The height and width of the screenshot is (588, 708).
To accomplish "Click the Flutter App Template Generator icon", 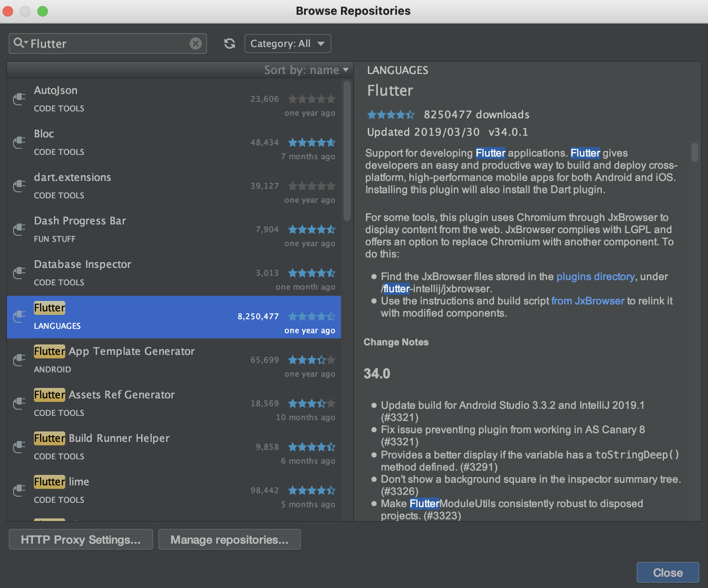I will click(x=19, y=360).
